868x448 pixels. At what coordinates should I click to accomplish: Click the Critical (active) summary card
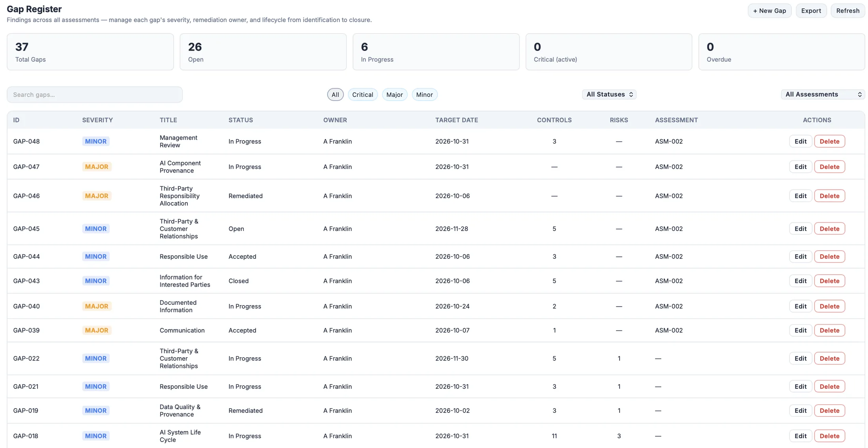click(609, 52)
